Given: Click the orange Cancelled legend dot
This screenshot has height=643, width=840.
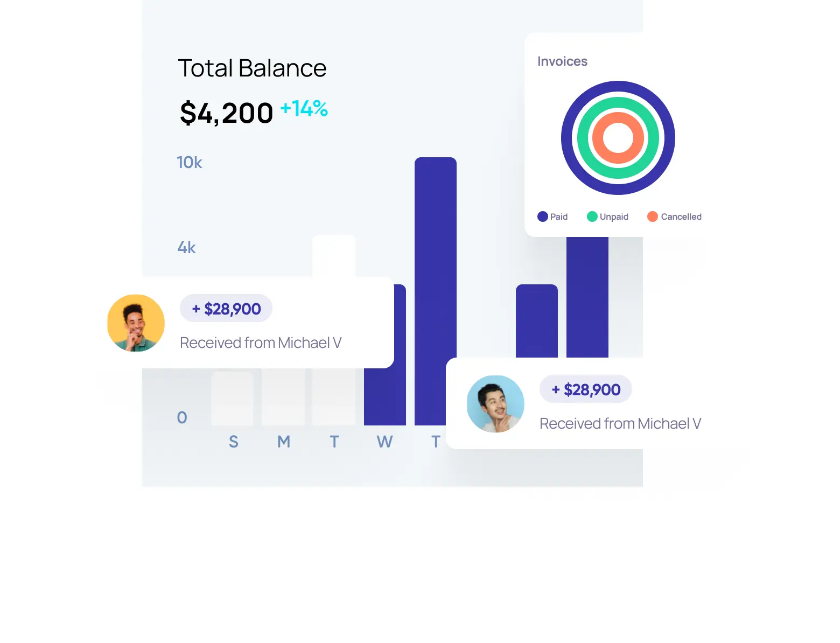Looking at the screenshot, I should click(652, 216).
